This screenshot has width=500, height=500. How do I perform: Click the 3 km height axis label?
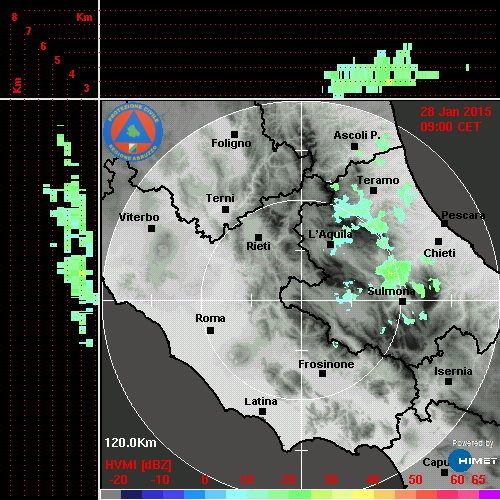[86, 88]
